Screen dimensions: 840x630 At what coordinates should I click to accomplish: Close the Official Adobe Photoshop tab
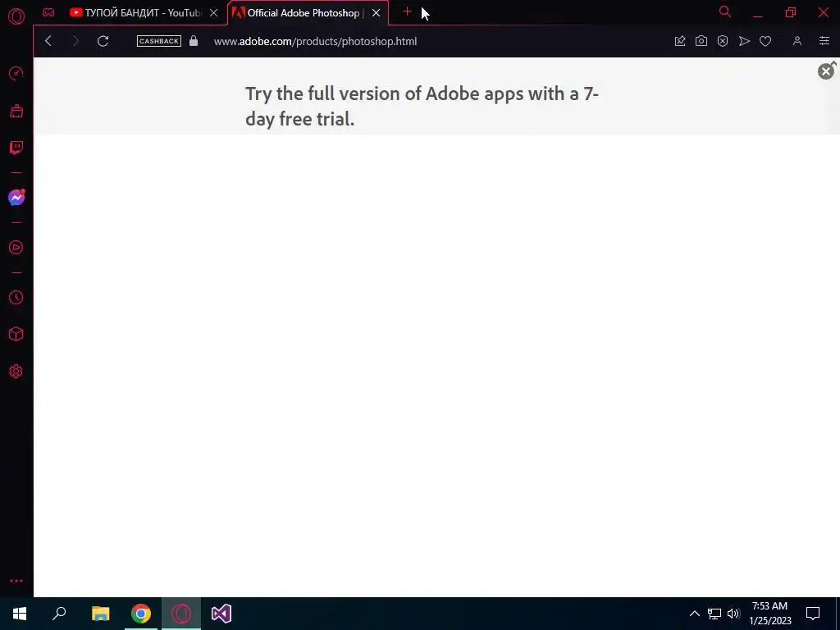tap(376, 13)
